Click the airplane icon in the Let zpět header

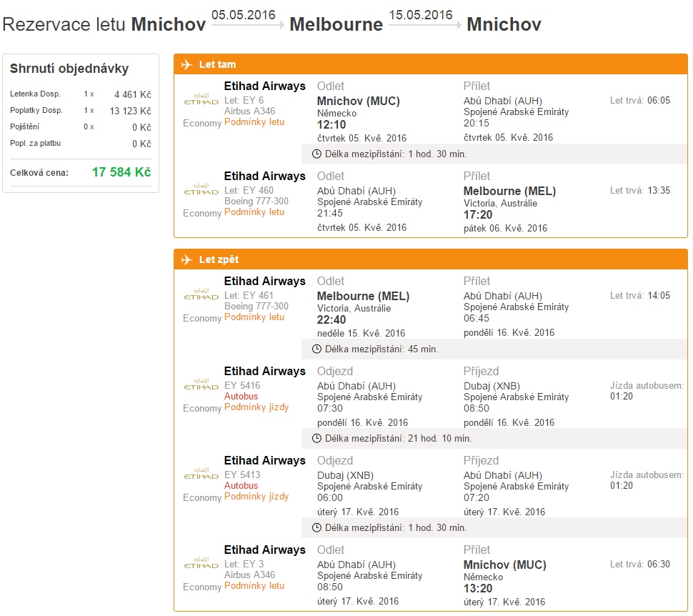186,259
